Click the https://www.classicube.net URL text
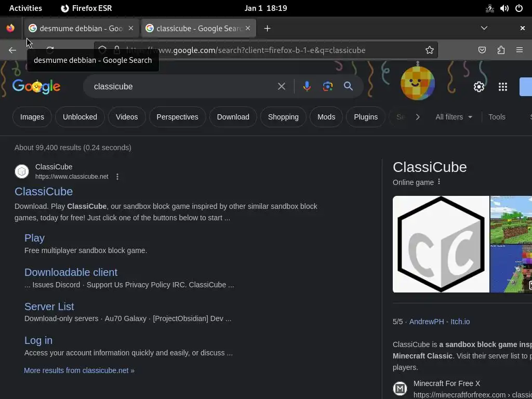Image resolution: width=532 pixels, height=399 pixels. (x=72, y=177)
